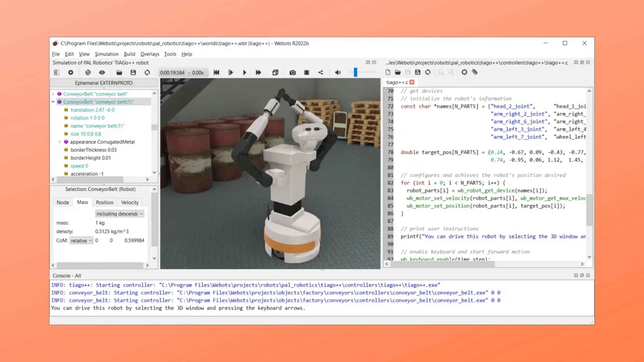
Task: Build the controller with gear icon
Action: [464, 72]
